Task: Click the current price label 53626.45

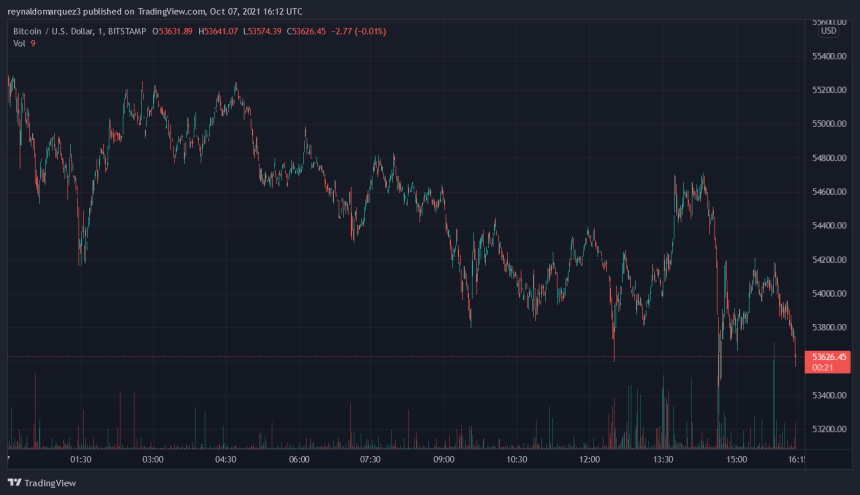Action: [x=830, y=357]
